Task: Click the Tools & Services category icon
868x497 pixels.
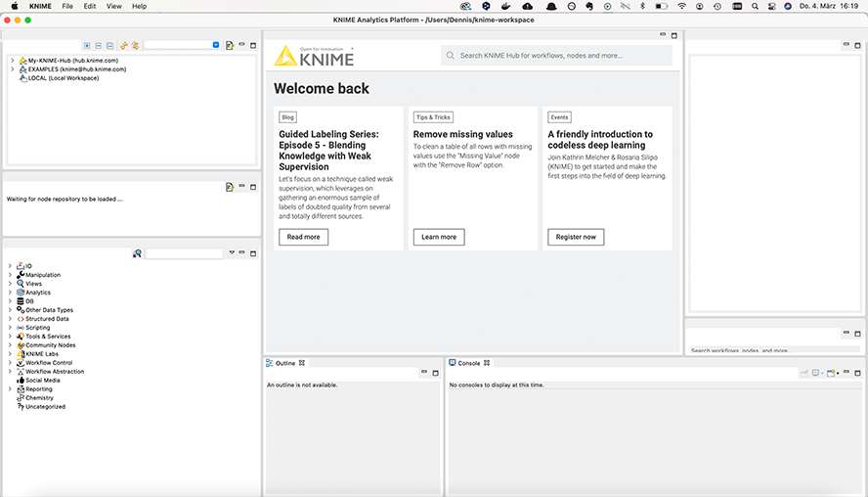Action: (x=21, y=337)
